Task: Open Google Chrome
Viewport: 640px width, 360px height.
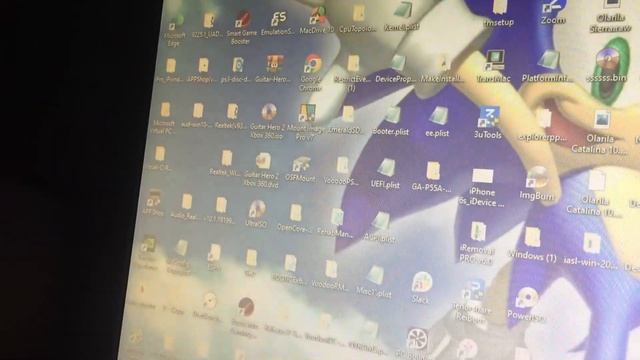Action: point(312,73)
